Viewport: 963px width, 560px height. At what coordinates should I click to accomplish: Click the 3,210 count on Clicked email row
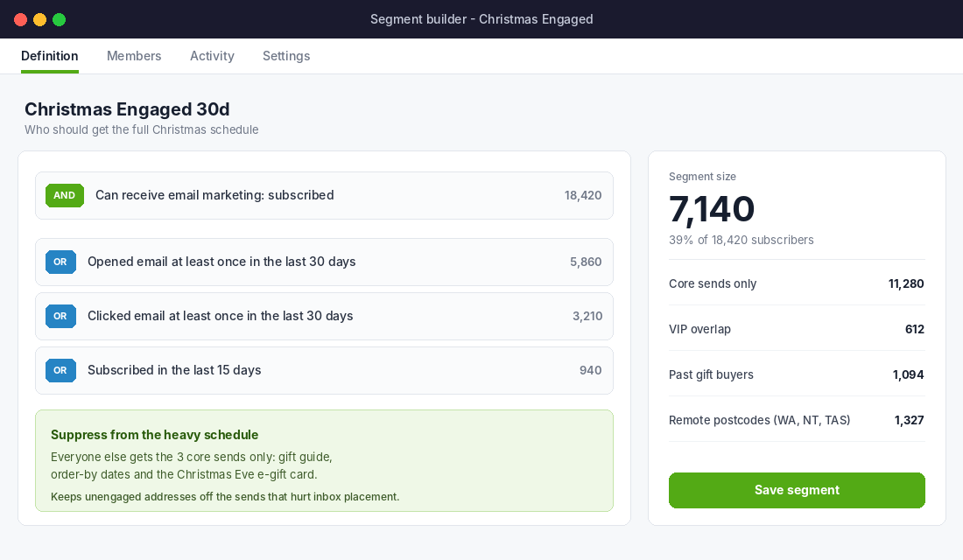(587, 316)
